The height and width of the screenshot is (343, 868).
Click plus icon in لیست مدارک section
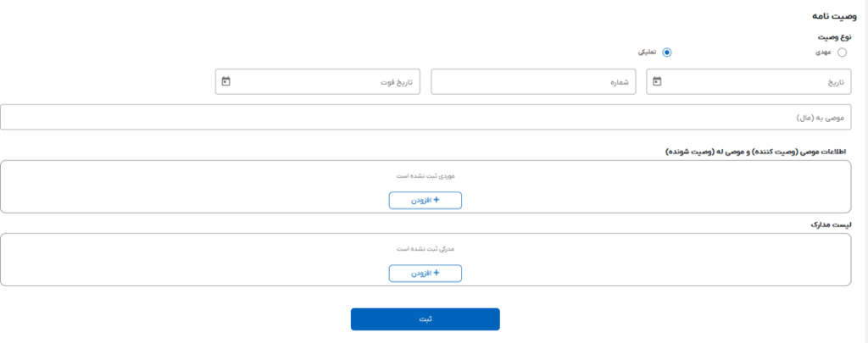click(x=437, y=273)
